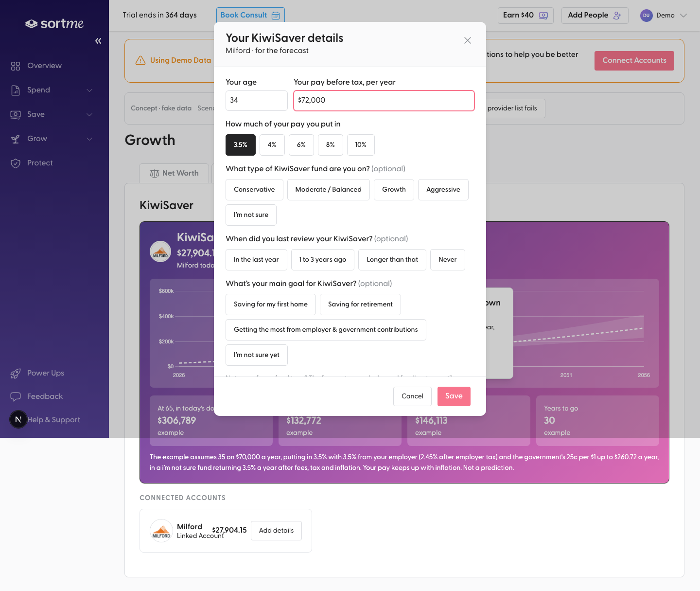Pick Never for last review
Viewport: 700px width, 591px height.
448,260
